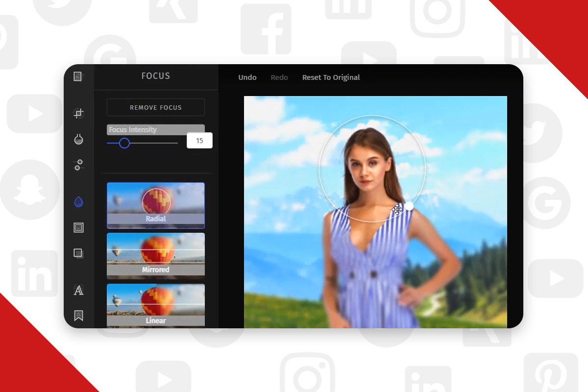Click the white handle dot on the focus circle
The height and width of the screenshot is (392, 588).
(409, 206)
